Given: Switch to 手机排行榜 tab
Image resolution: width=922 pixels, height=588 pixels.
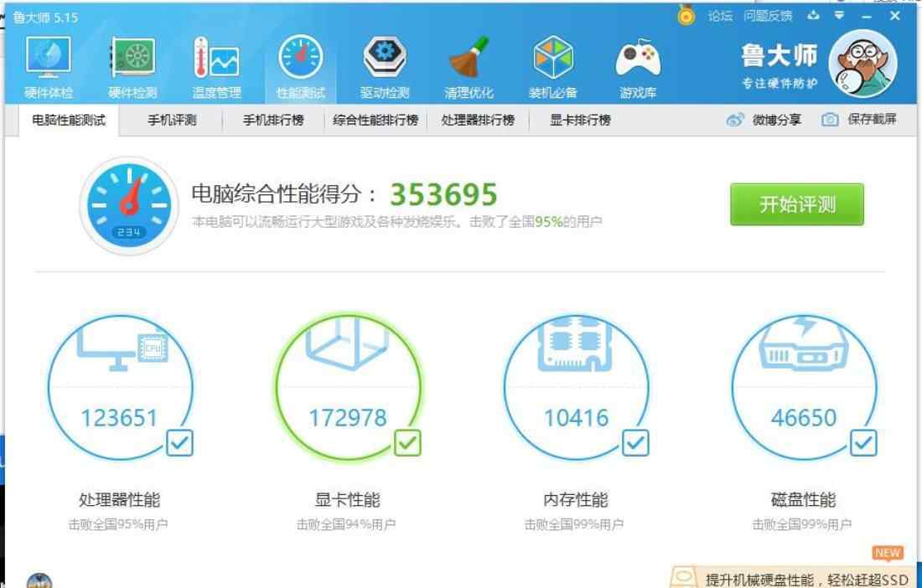Looking at the screenshot, I should coord(273,121).
